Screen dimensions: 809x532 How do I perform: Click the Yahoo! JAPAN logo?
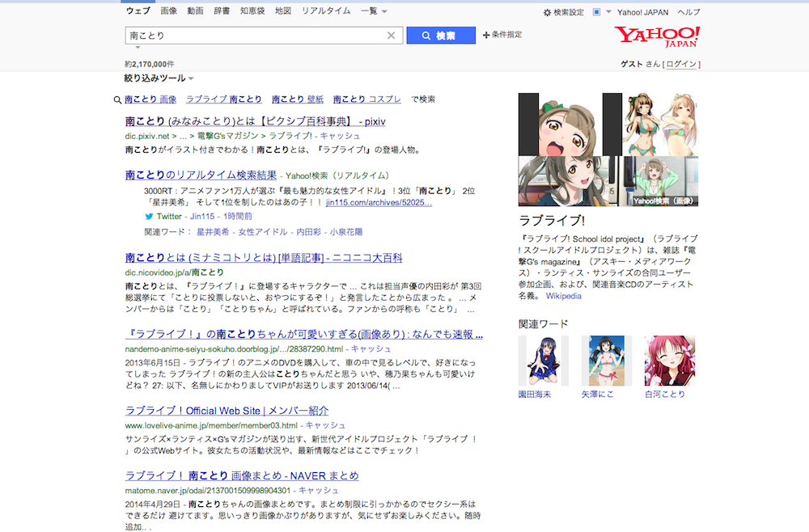coord(657,36)
